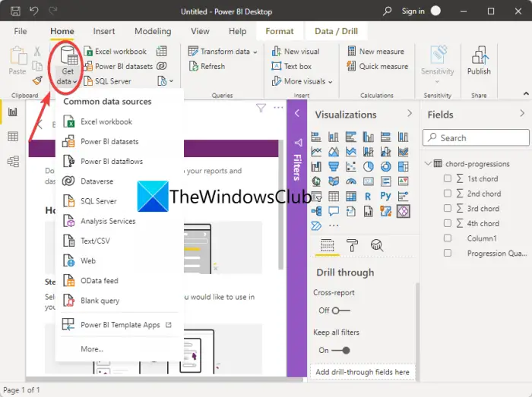Click the Format painter brush icon
The width and height of the screenshot is (532, 397).
37,80
